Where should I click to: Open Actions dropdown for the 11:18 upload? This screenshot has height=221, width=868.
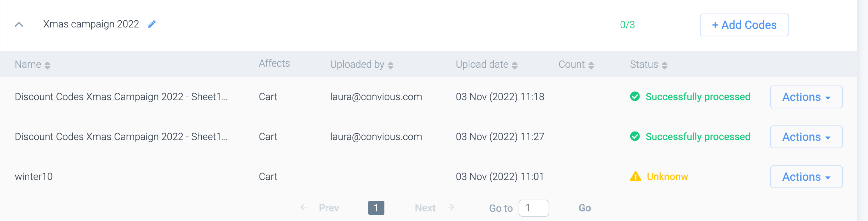point(806,97)
